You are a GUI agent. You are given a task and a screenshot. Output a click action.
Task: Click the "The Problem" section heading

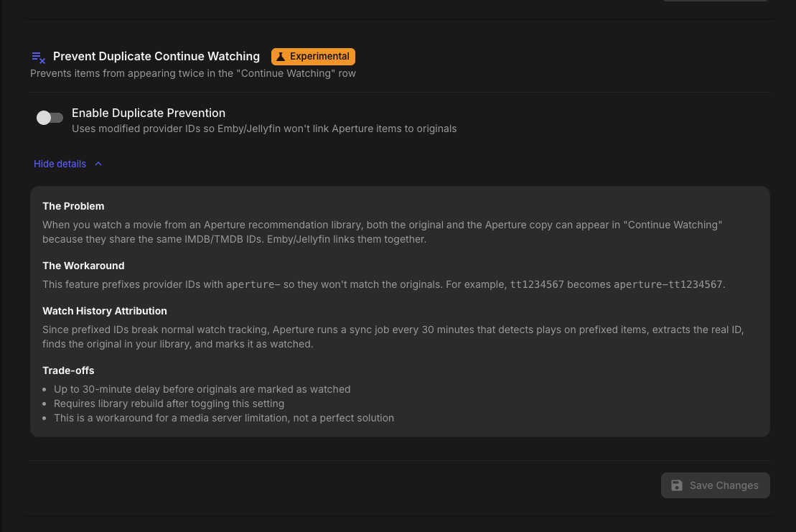73,206
